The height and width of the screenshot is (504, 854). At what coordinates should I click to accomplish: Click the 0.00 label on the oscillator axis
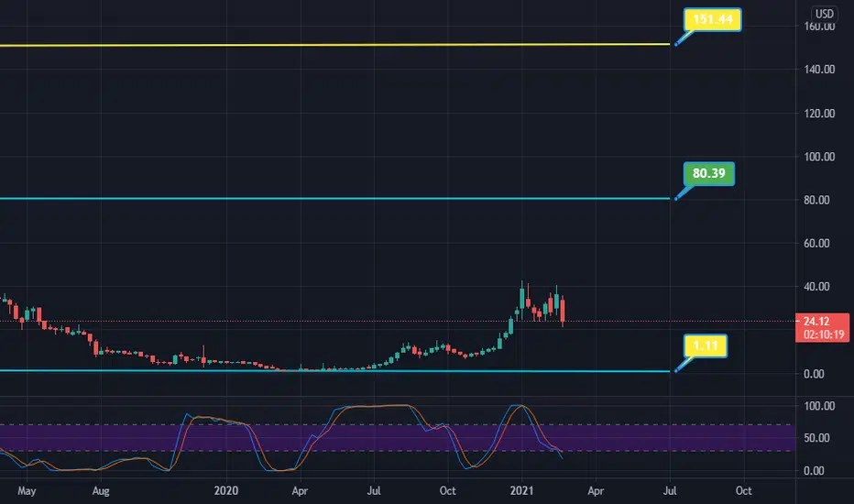814,471
